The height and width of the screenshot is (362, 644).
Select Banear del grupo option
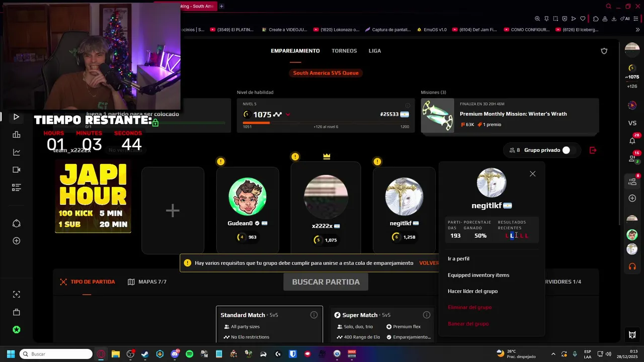[468, 324]
